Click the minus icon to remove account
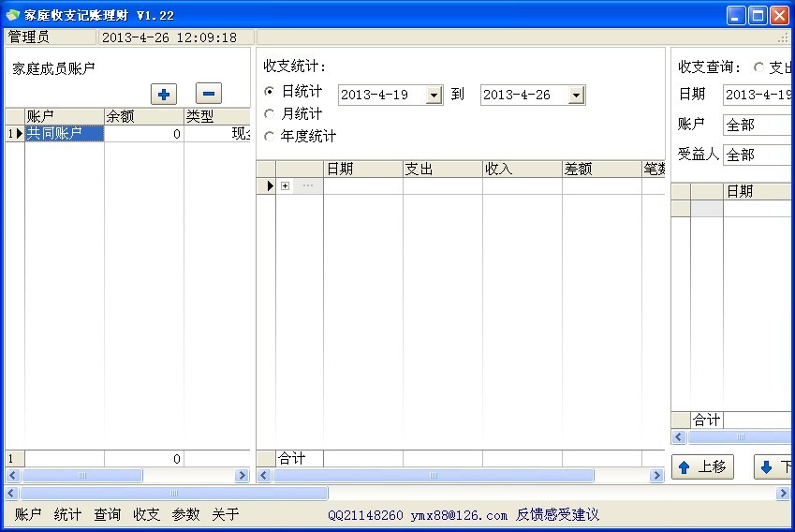The height and width of the screenshot is (532, 795). (x=208, y=94)
